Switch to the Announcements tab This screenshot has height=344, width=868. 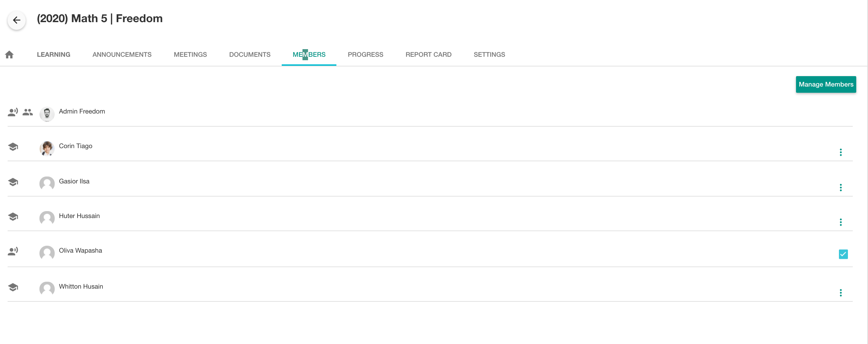[122, 55]
